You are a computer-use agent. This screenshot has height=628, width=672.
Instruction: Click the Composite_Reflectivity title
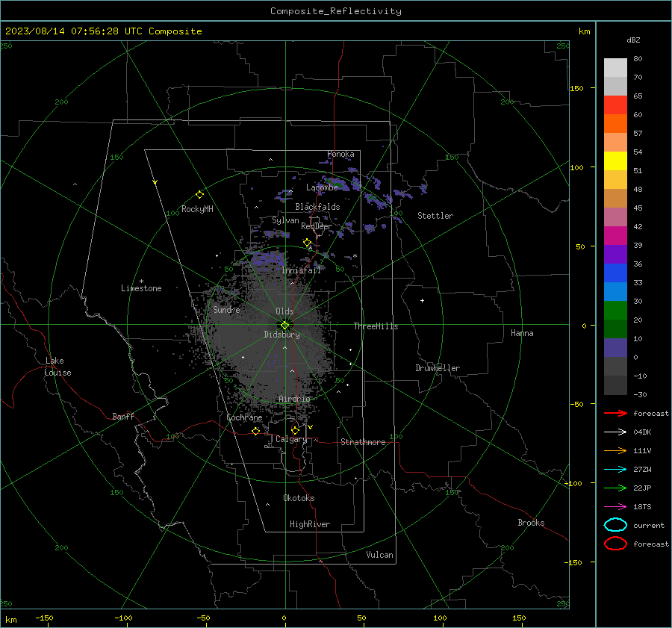click(336, 11)
